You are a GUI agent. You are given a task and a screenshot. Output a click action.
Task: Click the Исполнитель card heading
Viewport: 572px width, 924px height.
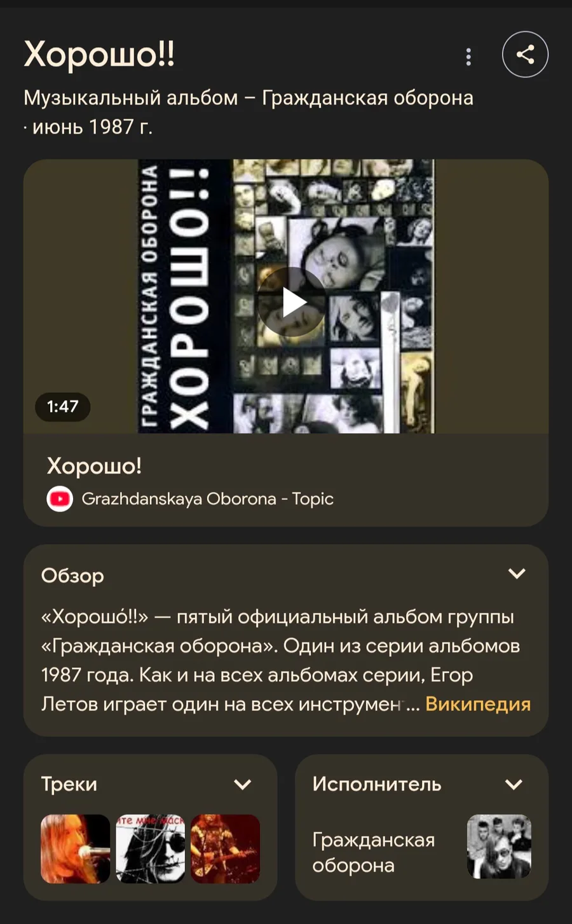point(377,784)
